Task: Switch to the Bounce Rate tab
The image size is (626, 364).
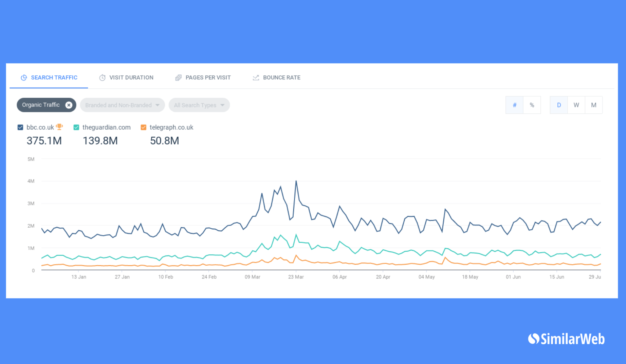Action: coord(276,78)
